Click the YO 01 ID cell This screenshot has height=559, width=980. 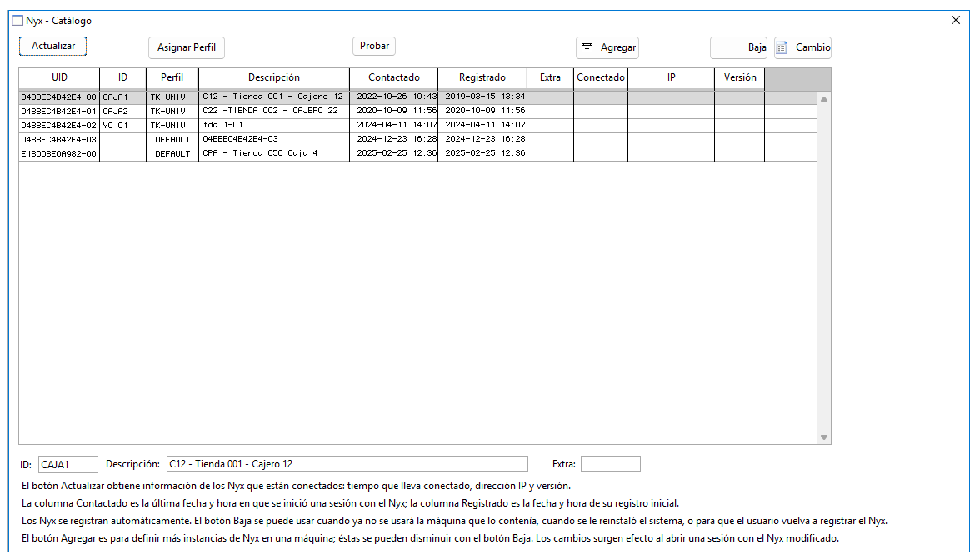[122, 126]
